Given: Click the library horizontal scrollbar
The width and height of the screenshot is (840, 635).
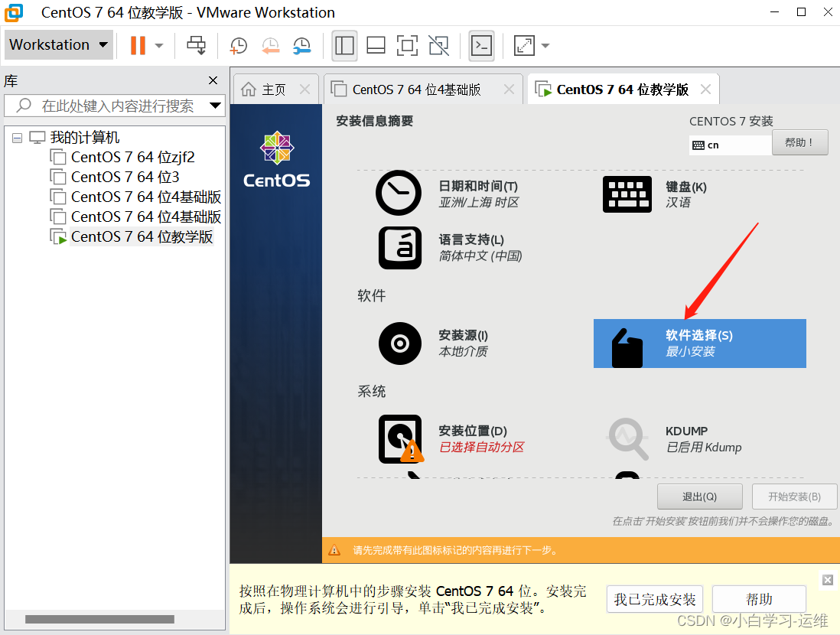Looking at the screenshot, I should [x=99, y=619].
